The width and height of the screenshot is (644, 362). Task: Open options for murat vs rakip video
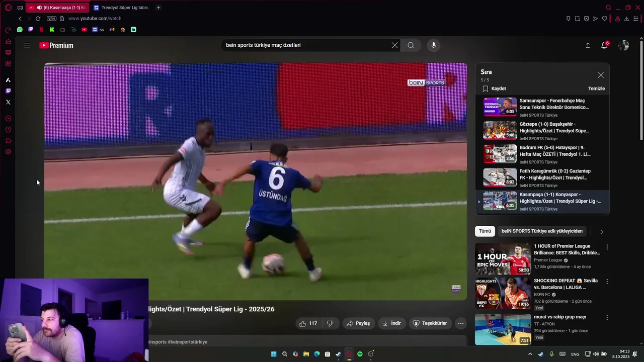click(x=607, y=318)
